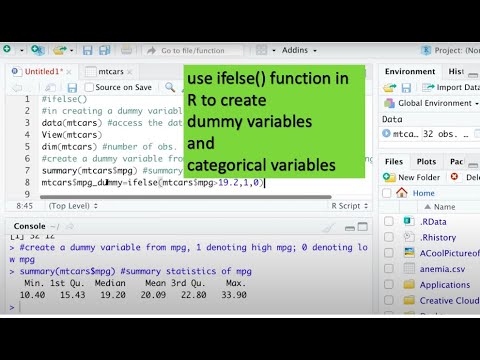Screen dimensions: 480x360
Task: Click the Save All icon
Action: click(105, 50)
